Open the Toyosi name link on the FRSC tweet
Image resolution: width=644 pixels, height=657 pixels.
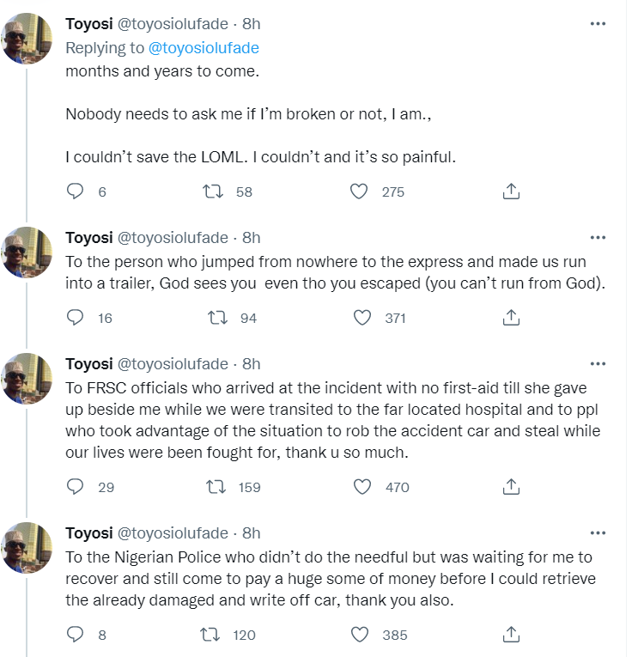(x=88, y=364)
